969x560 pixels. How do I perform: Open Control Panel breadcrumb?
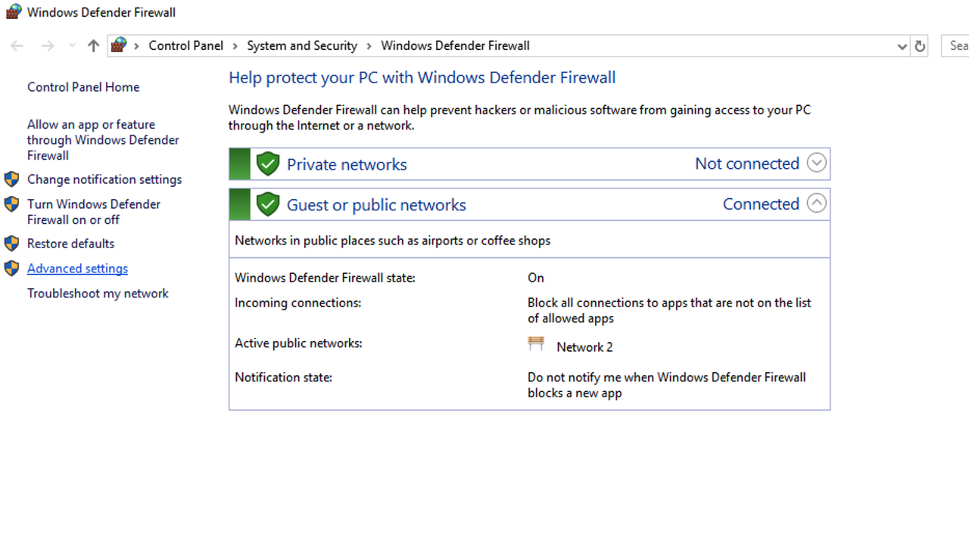tap(186, 45)
